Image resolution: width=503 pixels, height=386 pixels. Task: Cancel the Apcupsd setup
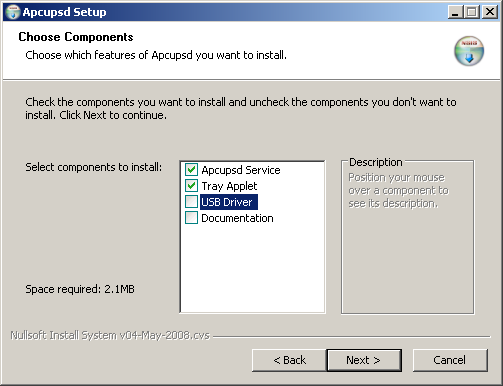click(x=450, y=360)
